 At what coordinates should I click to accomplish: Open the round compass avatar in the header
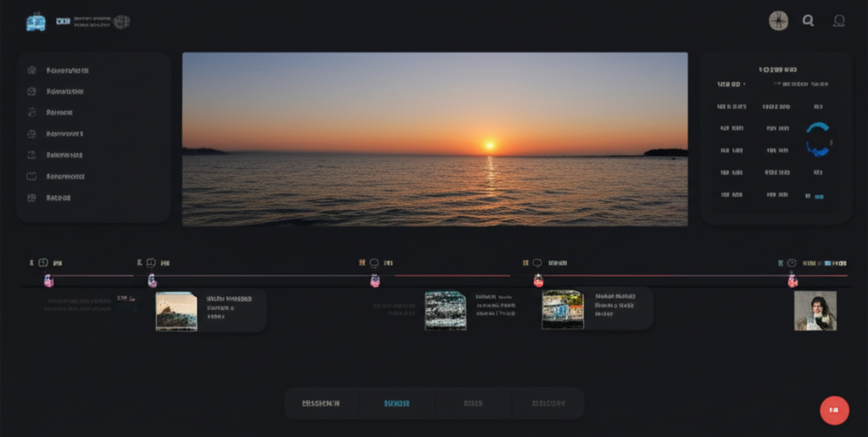tap(778, 21)
